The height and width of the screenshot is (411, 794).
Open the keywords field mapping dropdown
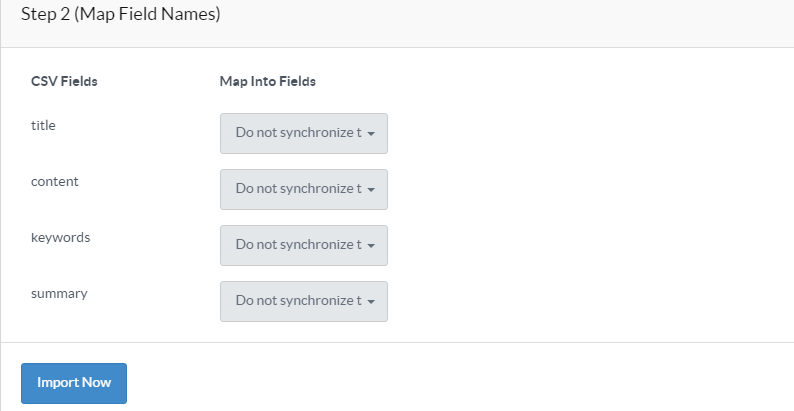click(303, 245)
